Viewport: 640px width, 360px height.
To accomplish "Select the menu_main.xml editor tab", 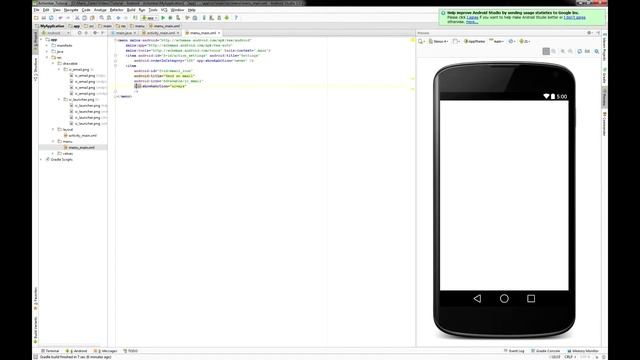I will pos(202,33).
